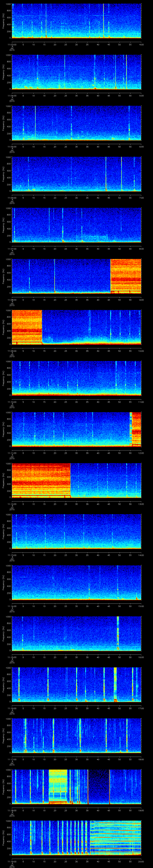Viewport: 153px width, 868px height.
Task: Select the wide burst near 48 seconds in the 11:16:00 panel
Action: 115,684
